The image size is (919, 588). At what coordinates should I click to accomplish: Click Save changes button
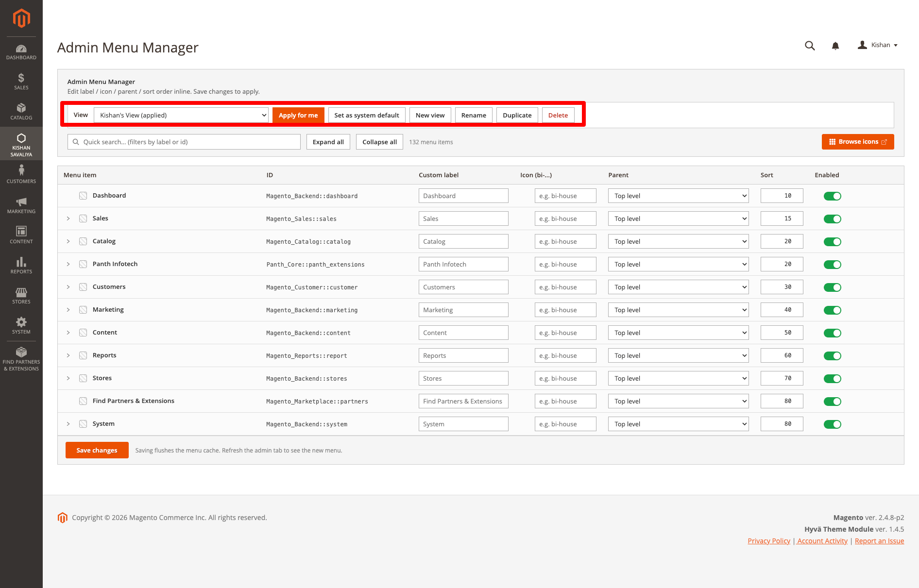tap(97, 450)
